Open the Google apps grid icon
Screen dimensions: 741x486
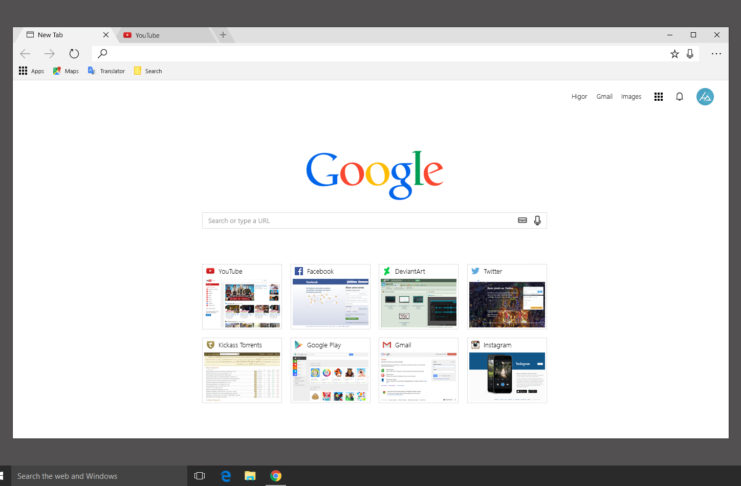(x=658, y=97)
